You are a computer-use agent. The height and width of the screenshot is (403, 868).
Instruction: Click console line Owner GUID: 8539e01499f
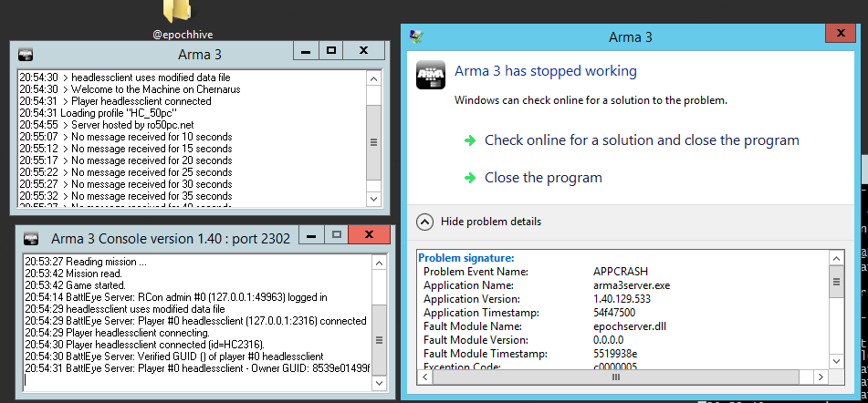pos(198,368)
